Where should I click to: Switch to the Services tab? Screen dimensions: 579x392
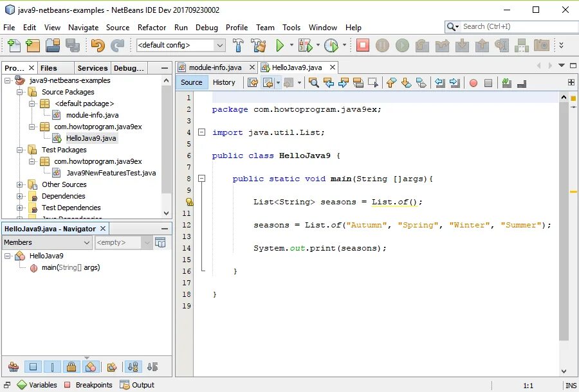point(93,68)
